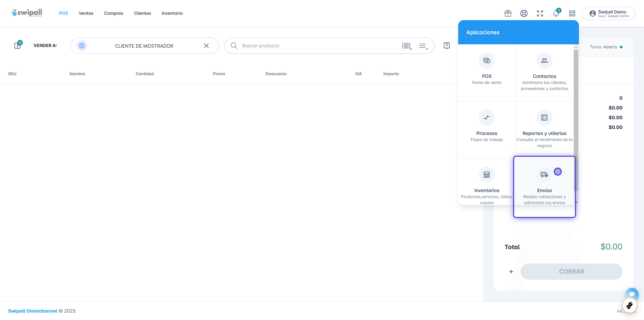Screen dimensions: 644x320
Task: Click the floating pen widget icon
Action: (629, 306)
